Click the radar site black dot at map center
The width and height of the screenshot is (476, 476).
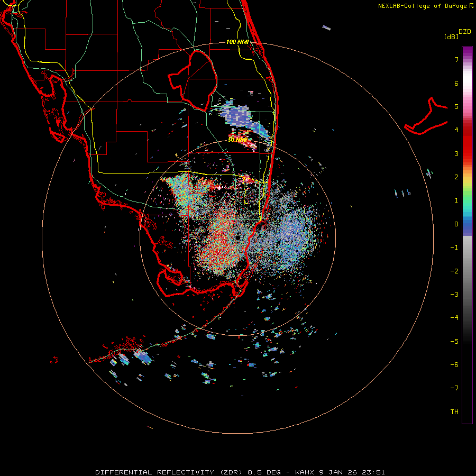coord(237,237)
